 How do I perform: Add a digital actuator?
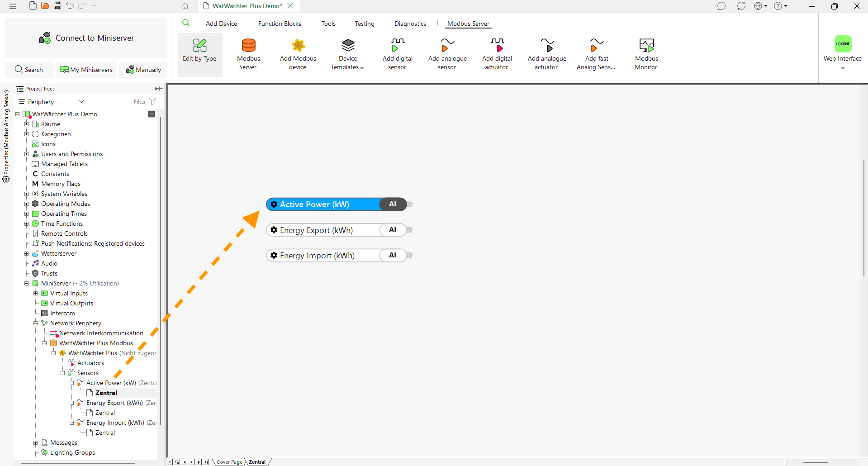(x=497, y=54)
